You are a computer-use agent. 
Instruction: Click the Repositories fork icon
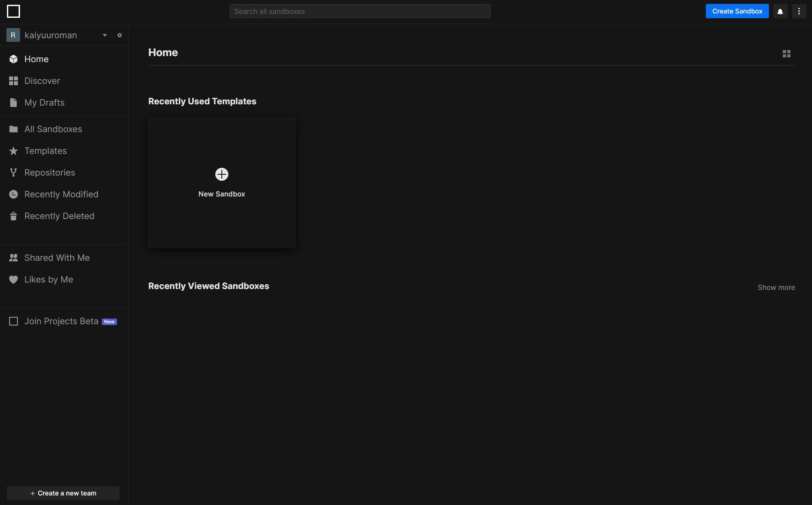coord(13,173)
